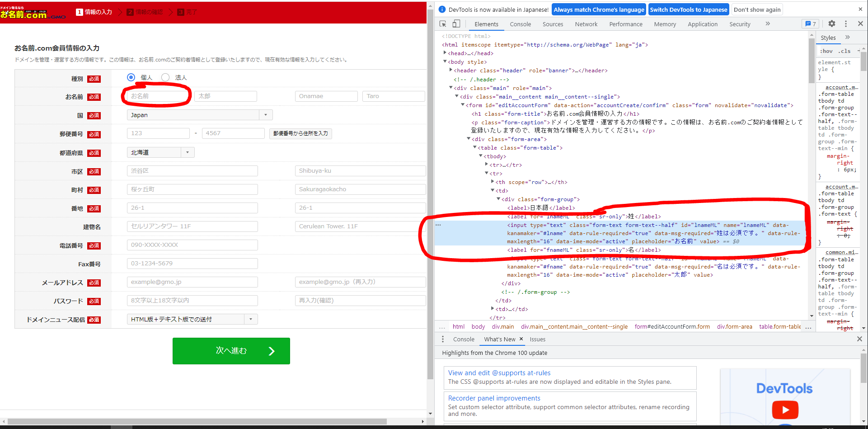Collapse the body element node

point(445,62)
